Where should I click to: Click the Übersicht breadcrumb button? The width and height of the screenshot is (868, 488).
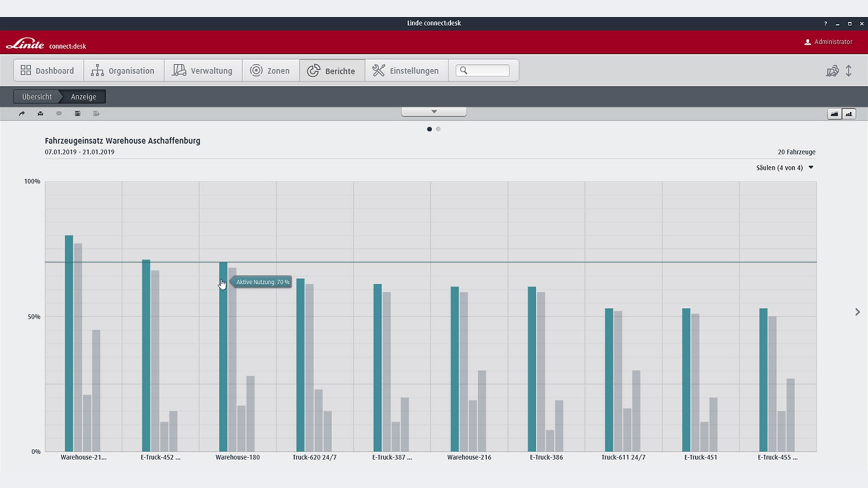pyautogui.click(x=36, y=96)
